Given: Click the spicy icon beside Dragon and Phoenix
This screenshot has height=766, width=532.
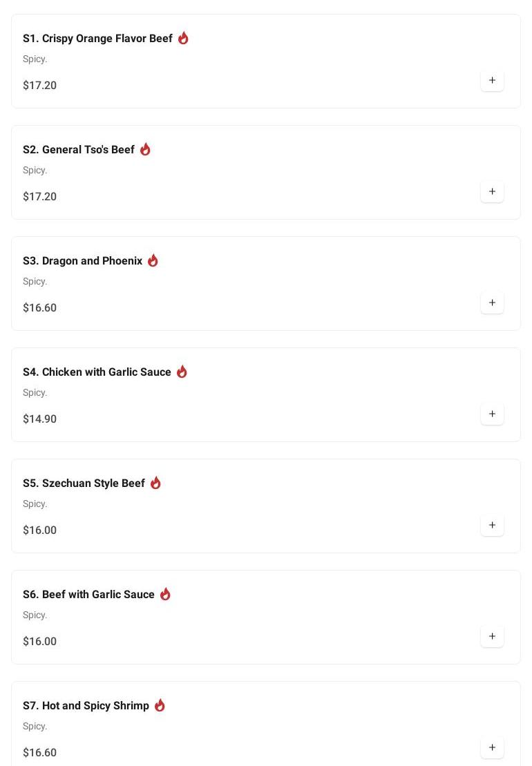Looking at the screenshot, I should tap(153, 260).
